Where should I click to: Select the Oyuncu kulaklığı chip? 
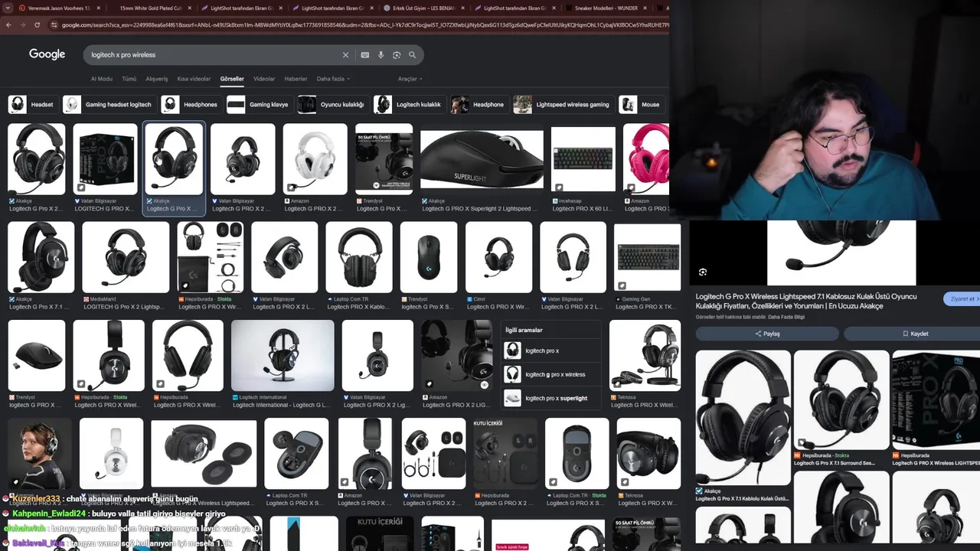[332, 104]
